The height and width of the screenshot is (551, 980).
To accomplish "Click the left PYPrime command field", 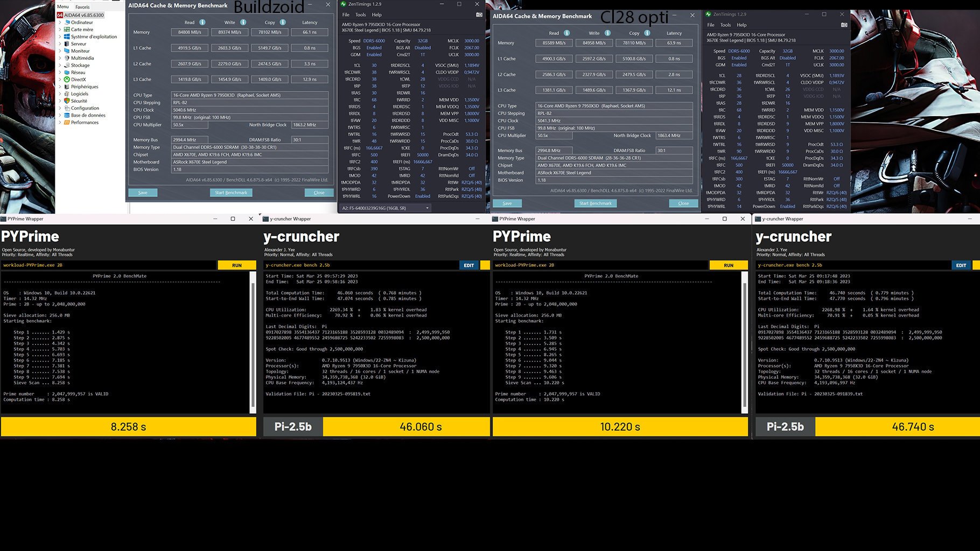I will point(109,265).
